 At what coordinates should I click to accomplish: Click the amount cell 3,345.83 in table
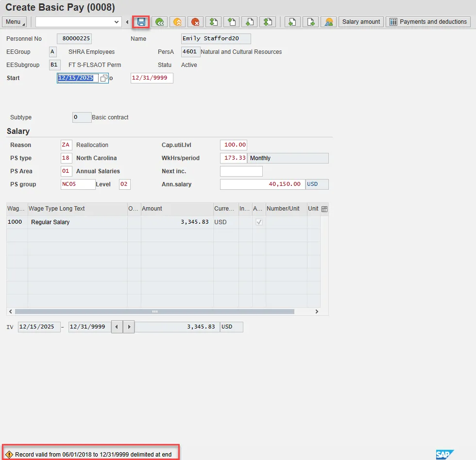click(x=177, y=222)
